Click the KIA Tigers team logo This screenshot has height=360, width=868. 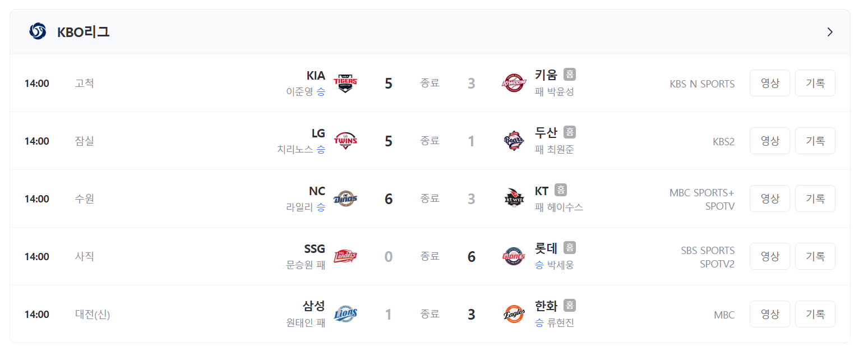pos(345,84)
